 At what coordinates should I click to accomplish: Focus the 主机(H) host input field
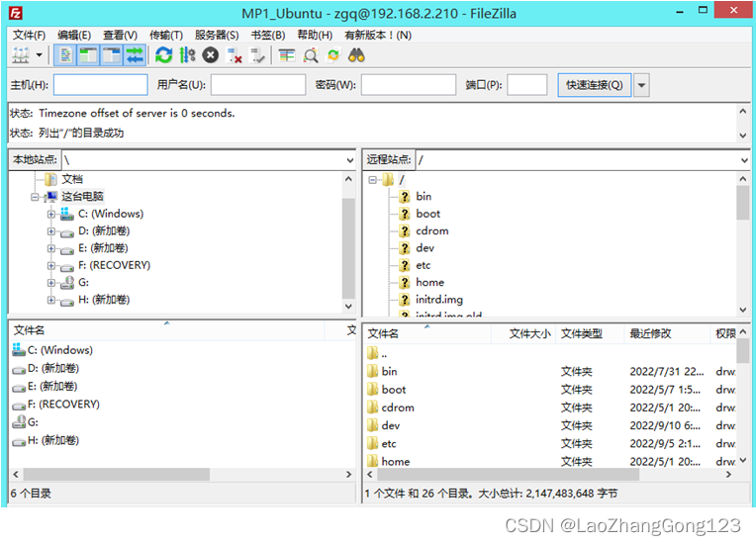pos(101,85)
